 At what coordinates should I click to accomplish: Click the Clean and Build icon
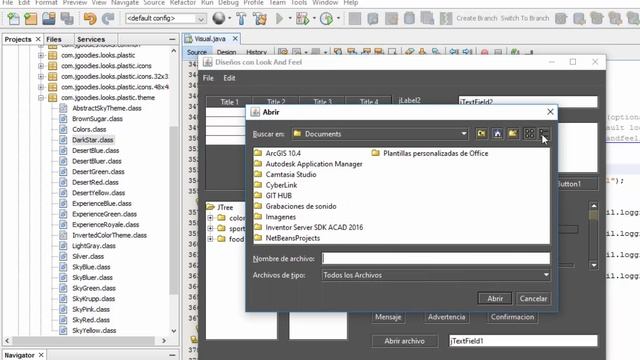click(260, 18)
